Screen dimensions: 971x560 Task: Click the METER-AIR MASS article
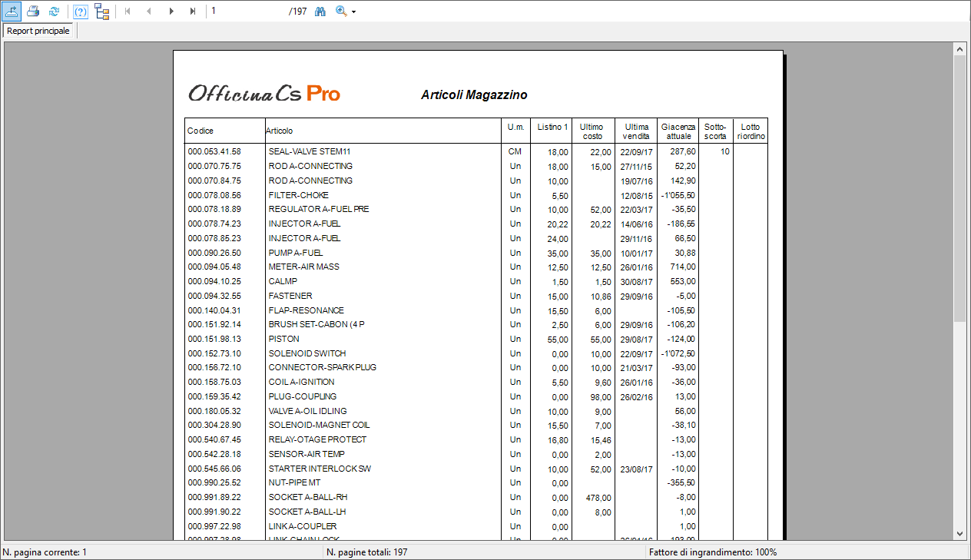(x=304, y=267)
